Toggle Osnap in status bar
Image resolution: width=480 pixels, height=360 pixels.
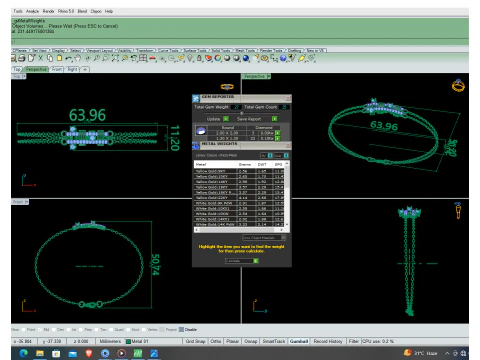[251, 341]
